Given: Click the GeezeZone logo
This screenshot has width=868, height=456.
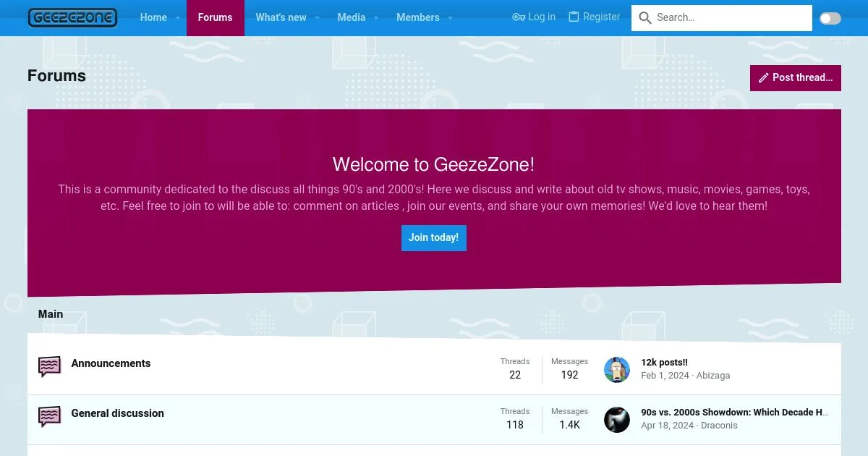Looking at the screenshot, I should pos(72,17).
